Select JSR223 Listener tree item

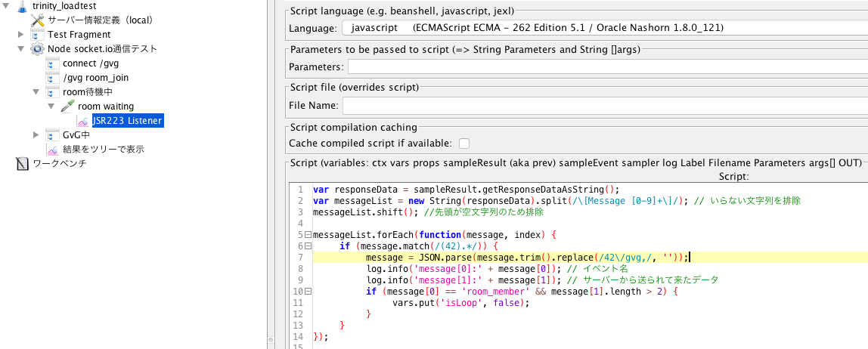[128, 121]
